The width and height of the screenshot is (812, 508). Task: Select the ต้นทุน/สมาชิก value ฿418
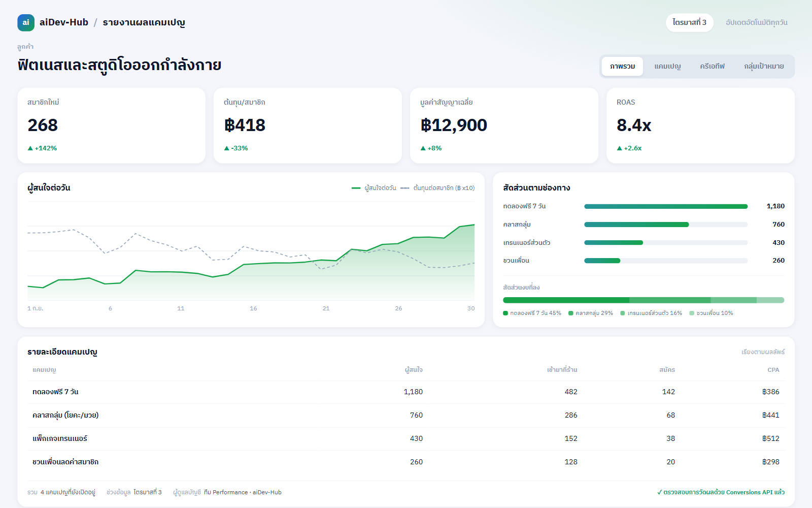coord(245,125)
